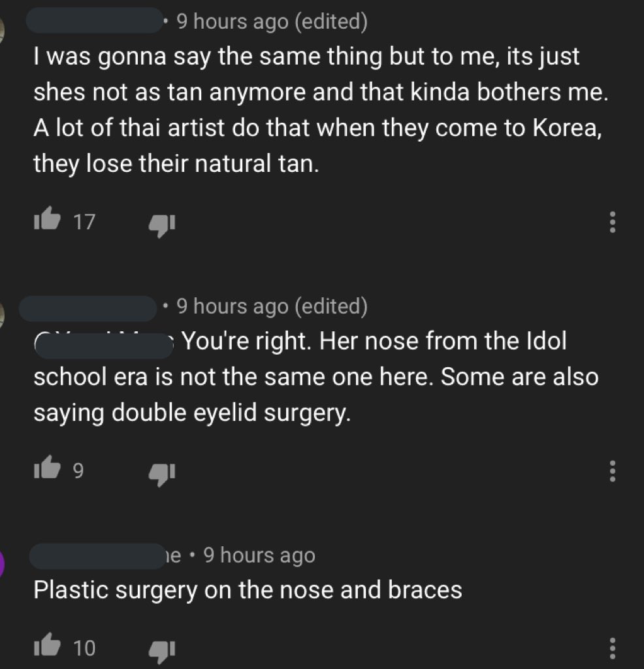Click avatar of the second commenter
644x669 pixels.
(x=2, y=316)
